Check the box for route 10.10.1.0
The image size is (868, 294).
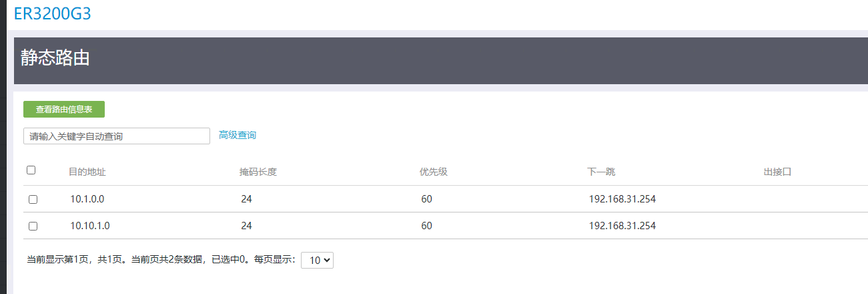coord(33,227)
